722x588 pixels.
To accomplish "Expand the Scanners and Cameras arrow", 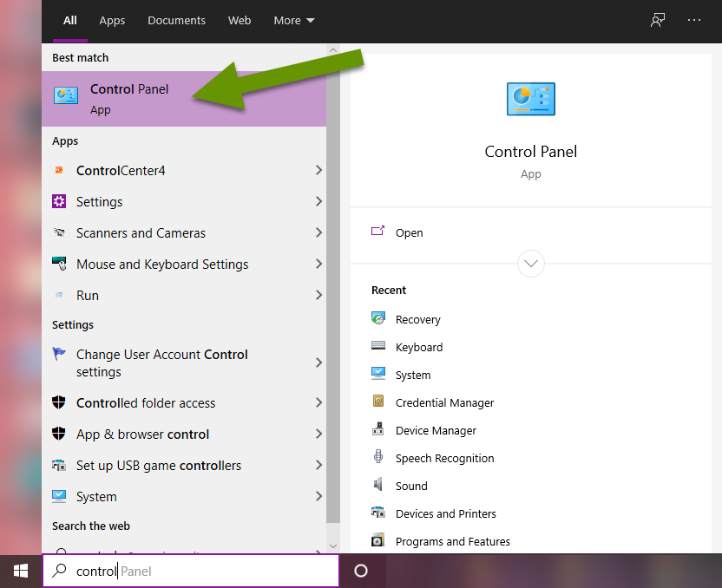I will [x=318, y=232].
